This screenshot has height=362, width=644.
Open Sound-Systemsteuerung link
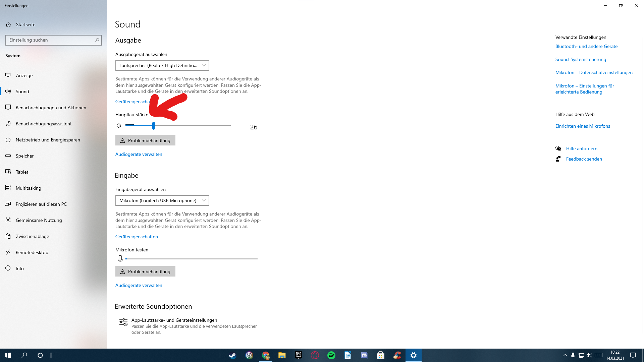[x=580, y=59]
